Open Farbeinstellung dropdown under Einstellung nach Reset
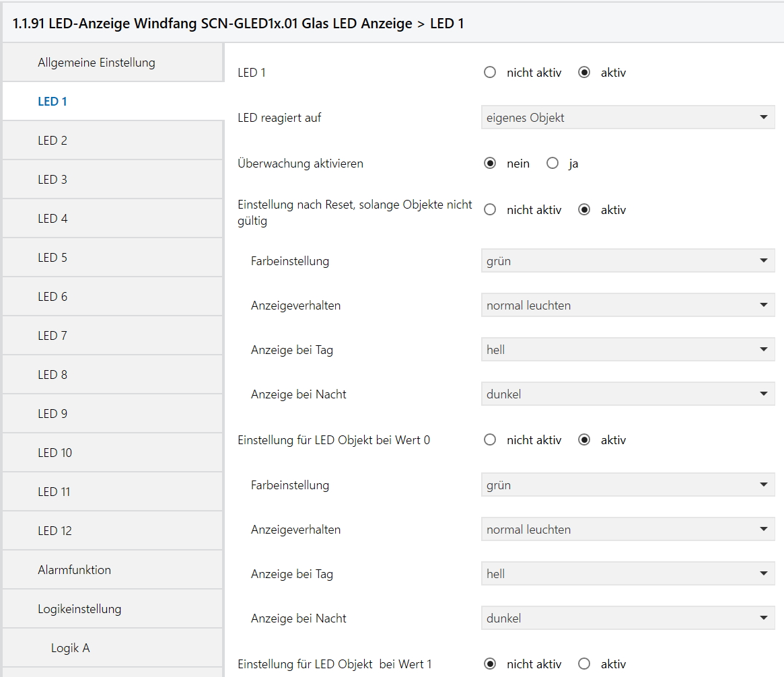Image resolution: width=784 pixels, height=677 pixels. coord(628,261)
